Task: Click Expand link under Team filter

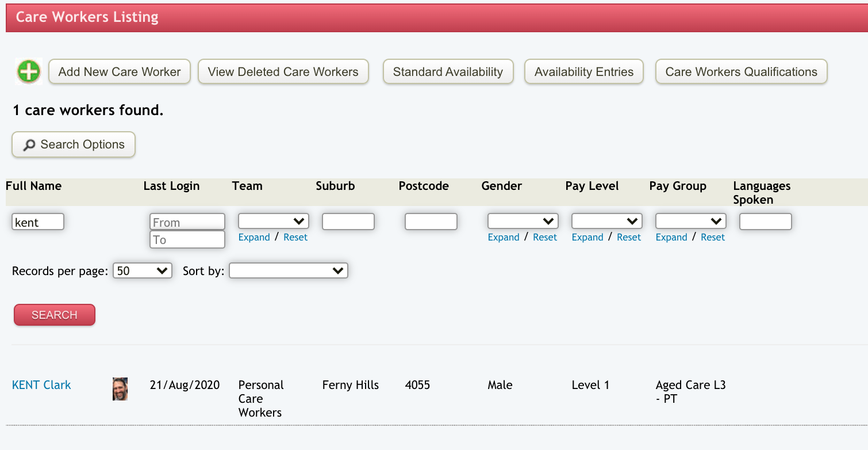Action: pyautogui.click(x=254, y=237)
